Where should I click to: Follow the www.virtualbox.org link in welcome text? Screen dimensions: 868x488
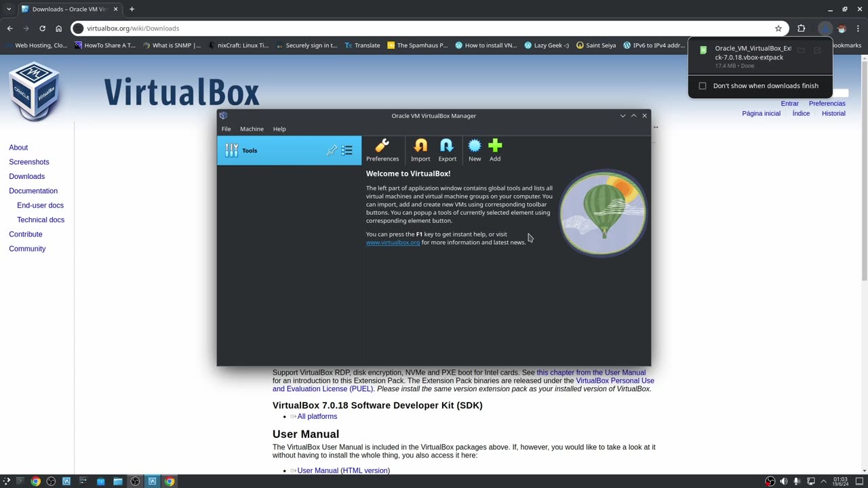coord(393,242)
